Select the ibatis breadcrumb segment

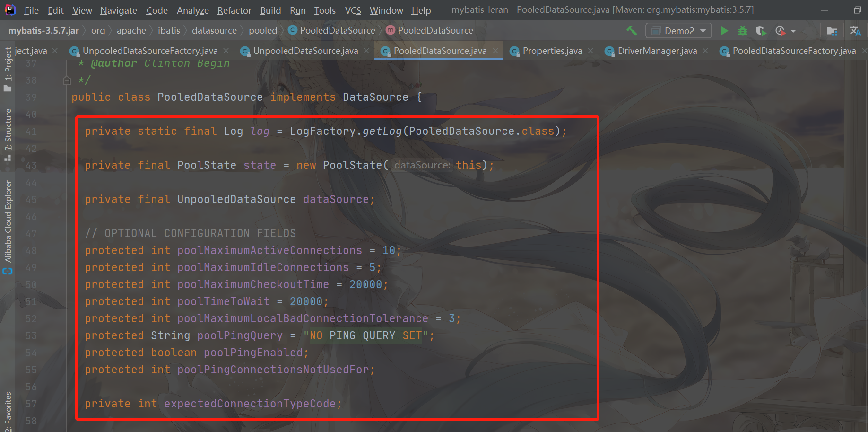[x=169, y=30]
